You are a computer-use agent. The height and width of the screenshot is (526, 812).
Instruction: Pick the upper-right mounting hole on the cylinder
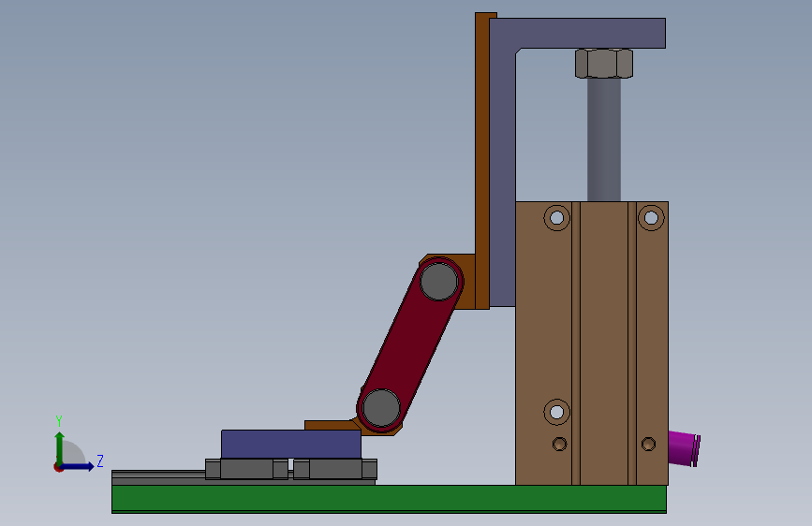click(651, 217)
